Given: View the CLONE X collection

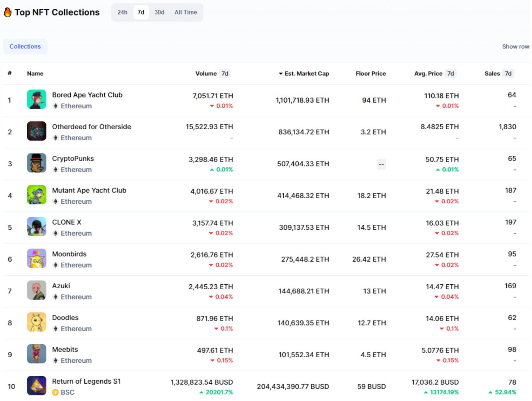Looking at the screenshot, I should coord(67,222).
